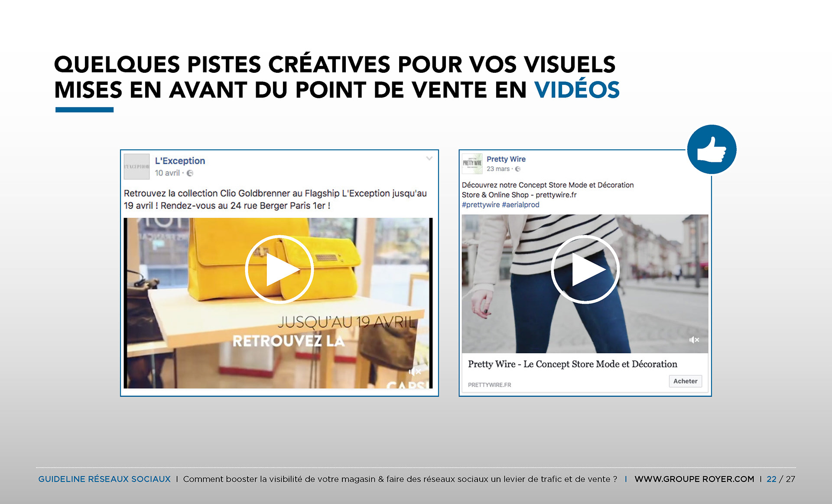Toggle the mute icon on Pretty Wire video

694,340
